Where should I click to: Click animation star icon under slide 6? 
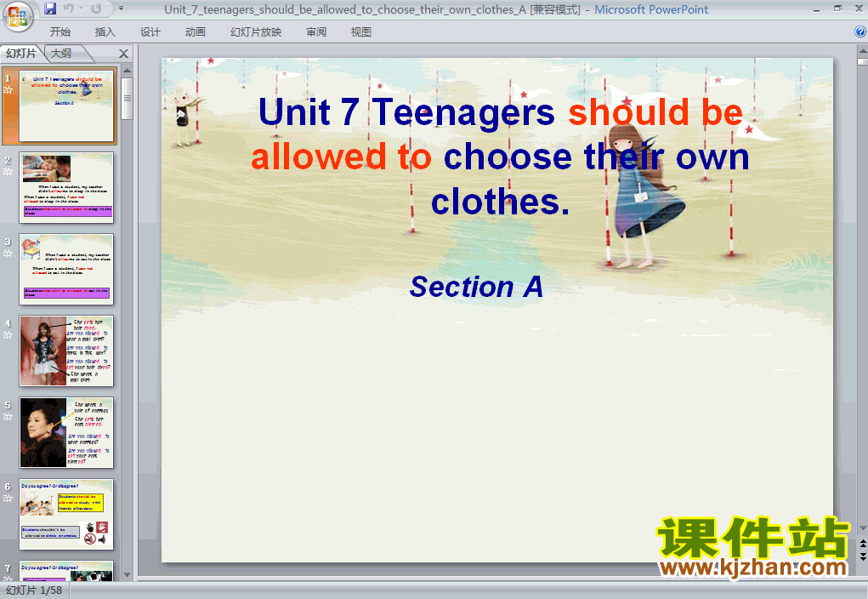(x=8, y=499)
